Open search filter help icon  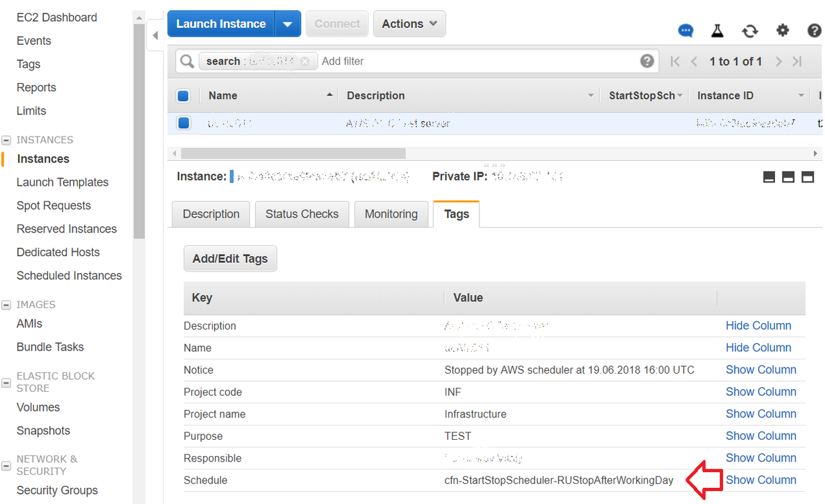[x=647, y=61]
